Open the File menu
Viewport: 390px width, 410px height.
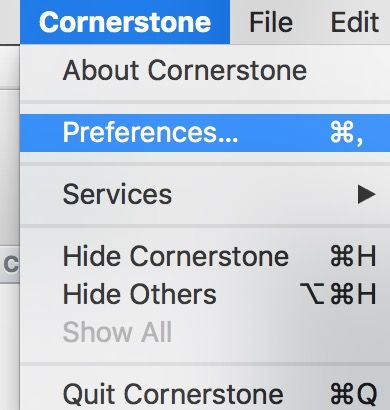coord(271,22)
